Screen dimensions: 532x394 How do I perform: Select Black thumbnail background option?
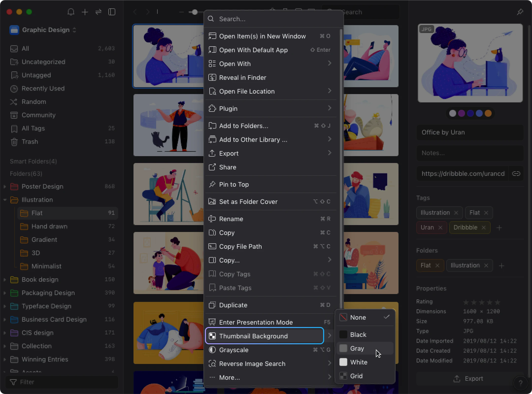[x=365, y=335]
